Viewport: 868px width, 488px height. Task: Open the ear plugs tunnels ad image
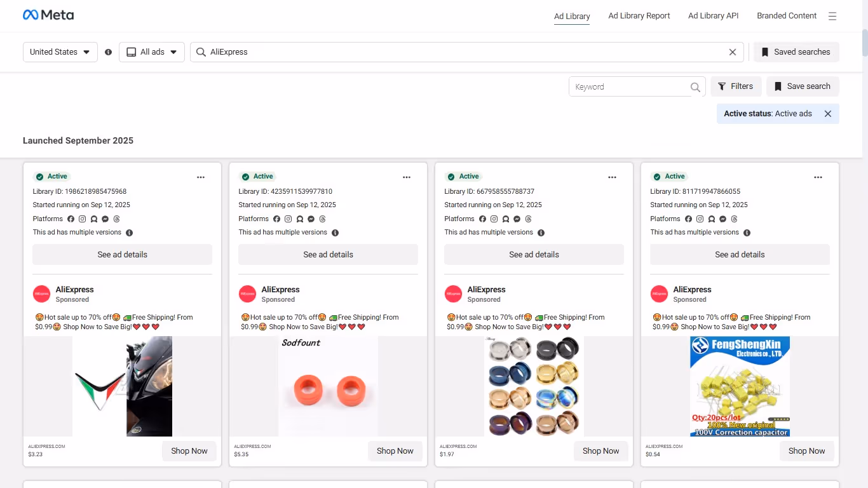click(x=534, y=386)
